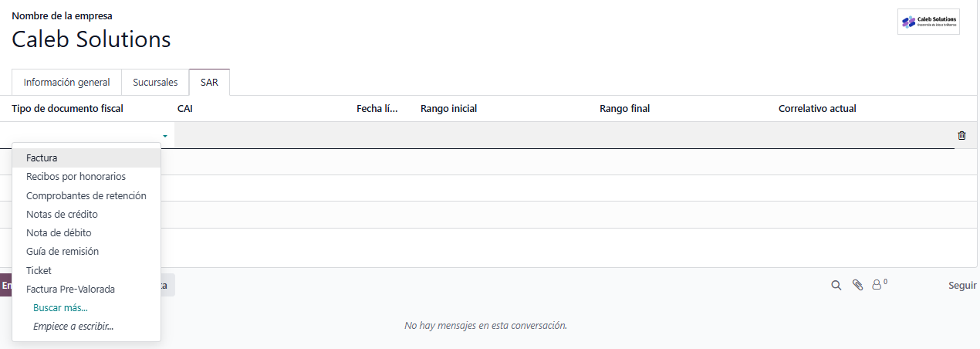Delete the row with the trash icon
Screen dimensions: 980x349
tap(961, 135)
